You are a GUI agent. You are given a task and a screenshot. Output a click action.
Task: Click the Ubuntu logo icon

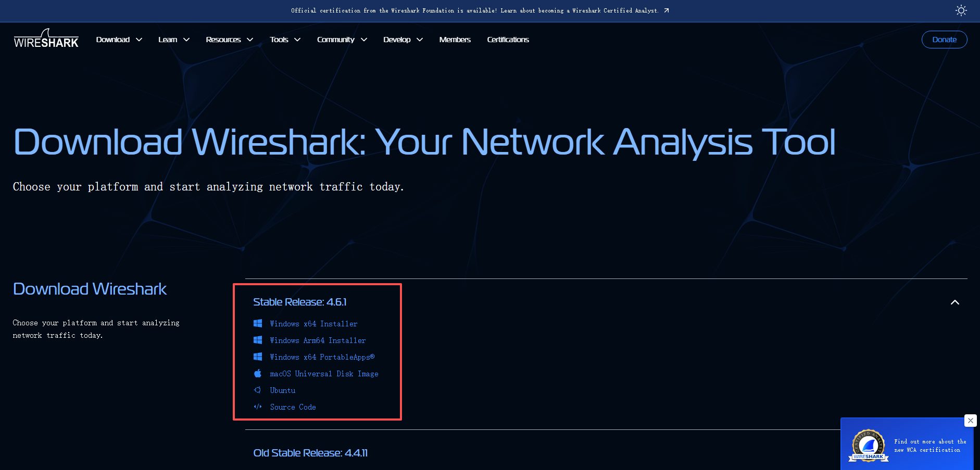258,390
